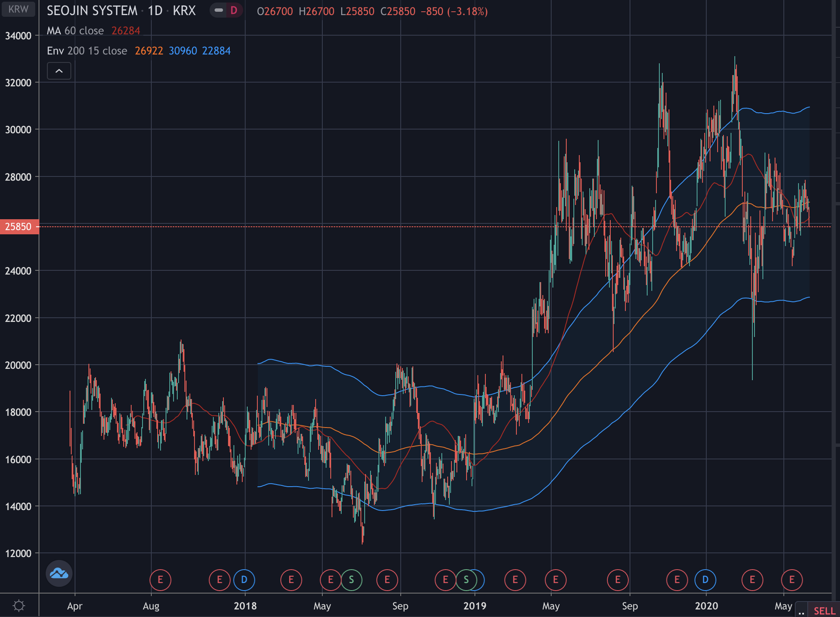Click the TradingView cloud logo icon
Image resolution: width=840 pixels, height=617 pixels.
(59, 573)
